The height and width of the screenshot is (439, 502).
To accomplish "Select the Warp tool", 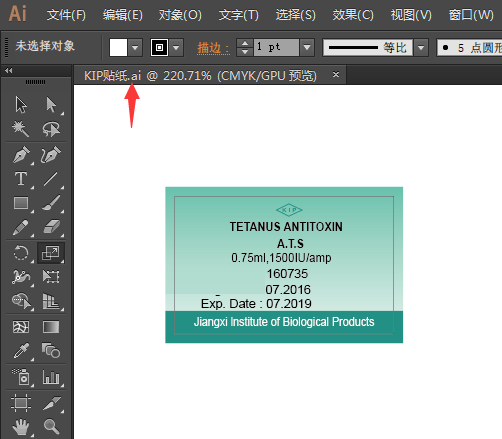I will click(21, 277).
